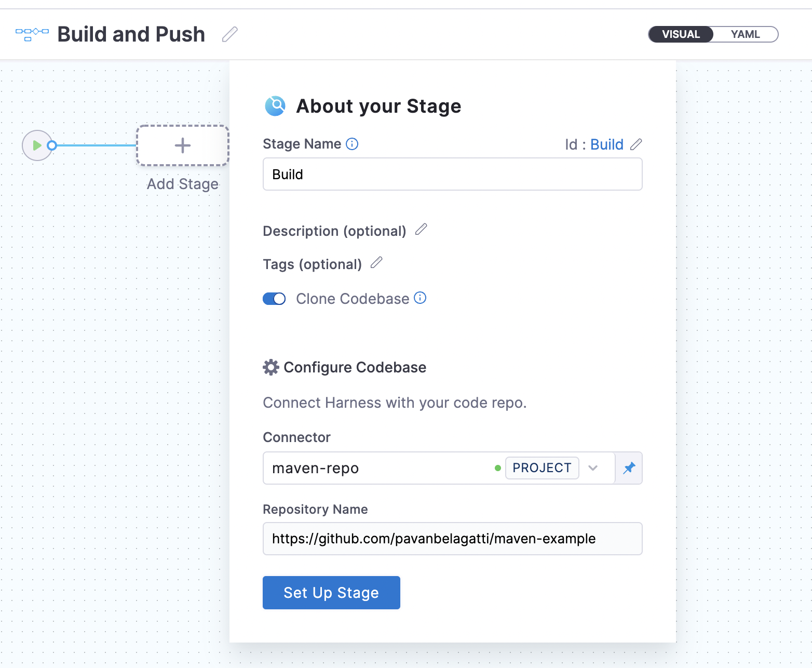Click the pipeline start play node

coord(37,145)
